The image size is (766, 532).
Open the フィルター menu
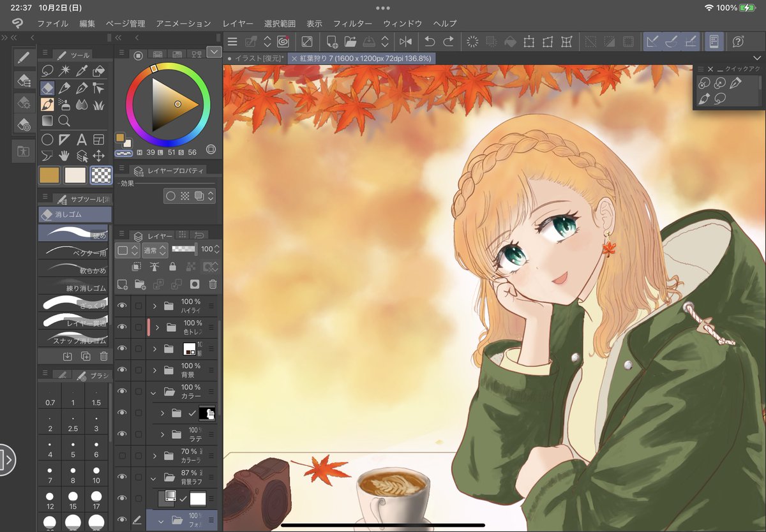(352, 24)
